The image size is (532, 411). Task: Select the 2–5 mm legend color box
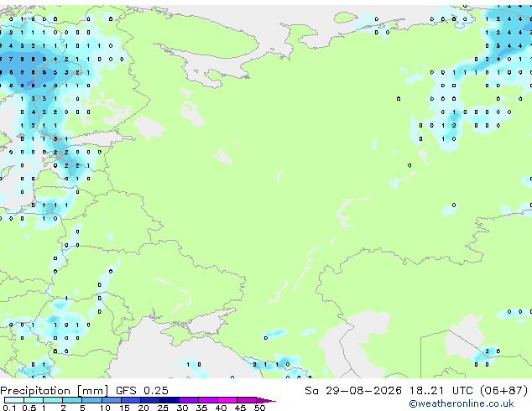tap(72, 400)
